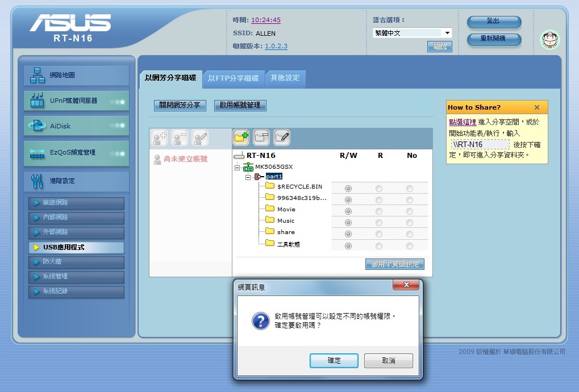Select the 996348c319b... folder icon
The width and height of the screenshot is (579, 392).
(x=270, y=197)
